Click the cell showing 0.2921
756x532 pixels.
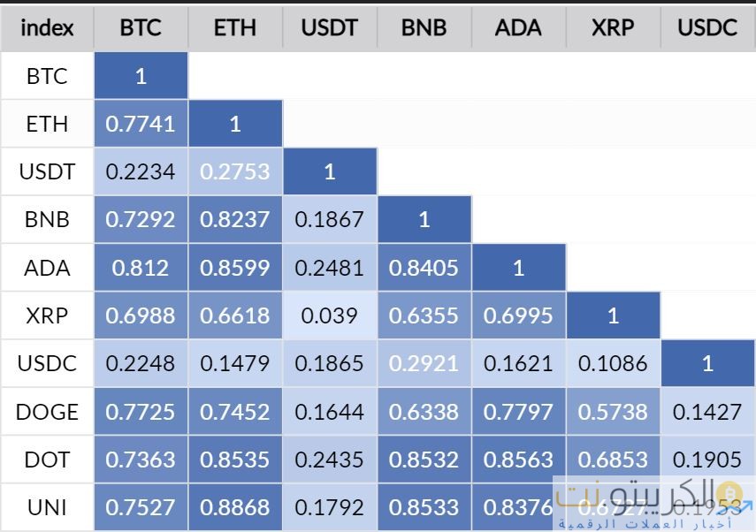coord(424,363)
